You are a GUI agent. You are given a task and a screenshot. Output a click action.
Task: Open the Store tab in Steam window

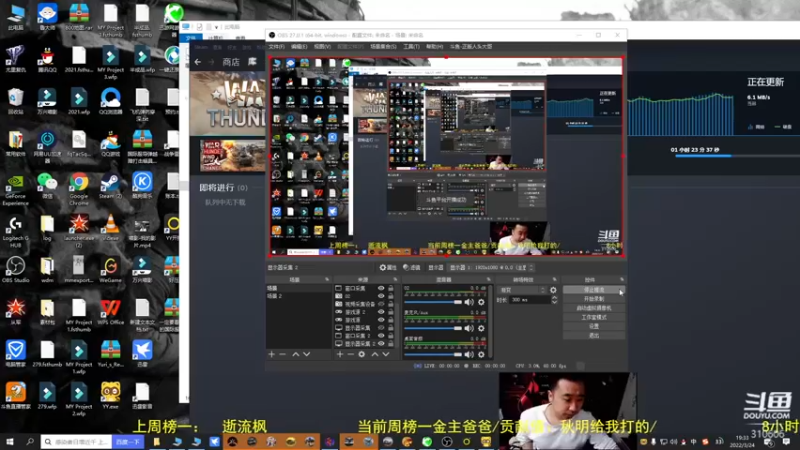tap(231, 62)
